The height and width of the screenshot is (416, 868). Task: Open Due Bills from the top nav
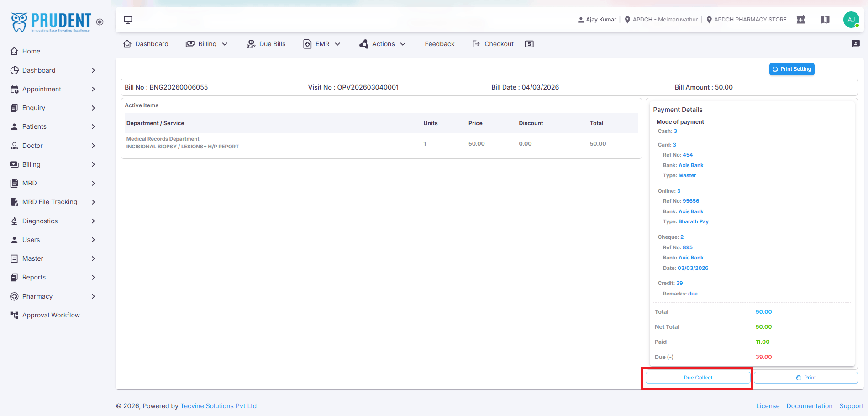[266, 44]
